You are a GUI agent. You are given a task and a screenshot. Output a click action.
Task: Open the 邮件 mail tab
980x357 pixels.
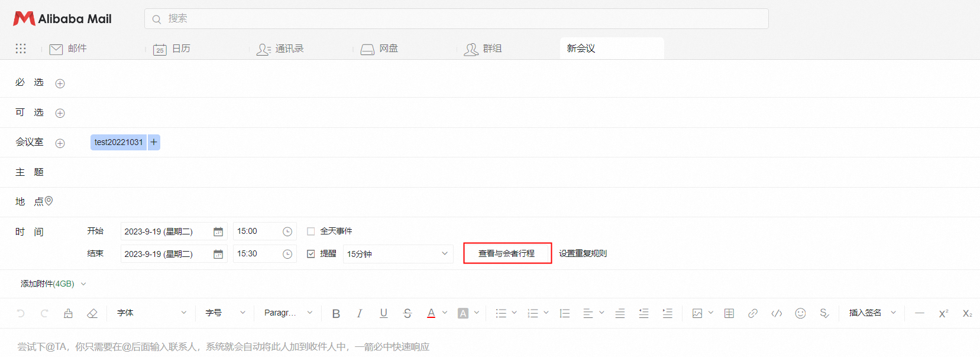pyautogui.click(x=68, y=49)
